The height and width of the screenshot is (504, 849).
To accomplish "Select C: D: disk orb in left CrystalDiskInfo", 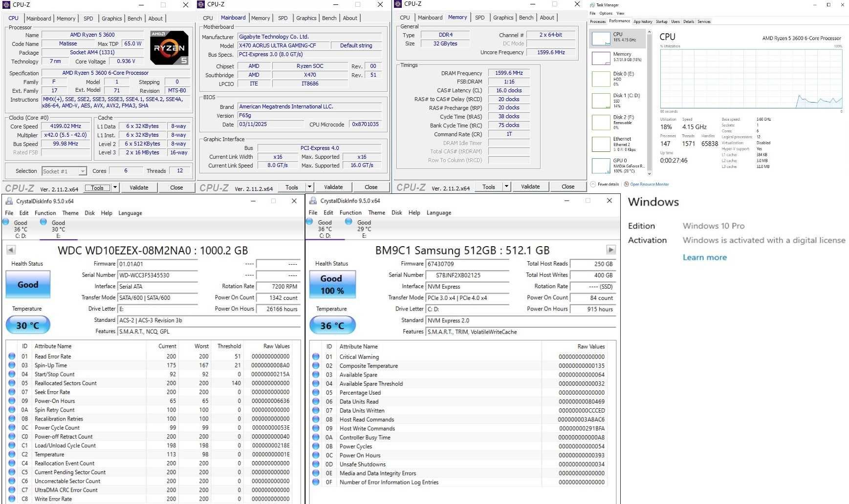I will (x=6, y=222).
